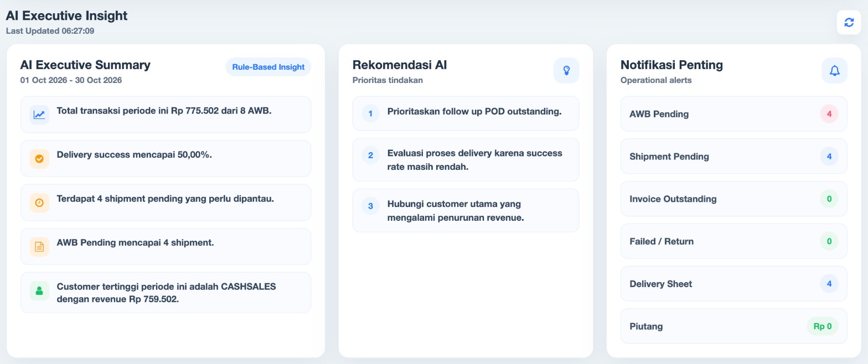Click the 'Prioritas tindakan' subtitle
This screenshot has width=868, height=364.
[x=387, y=80]
